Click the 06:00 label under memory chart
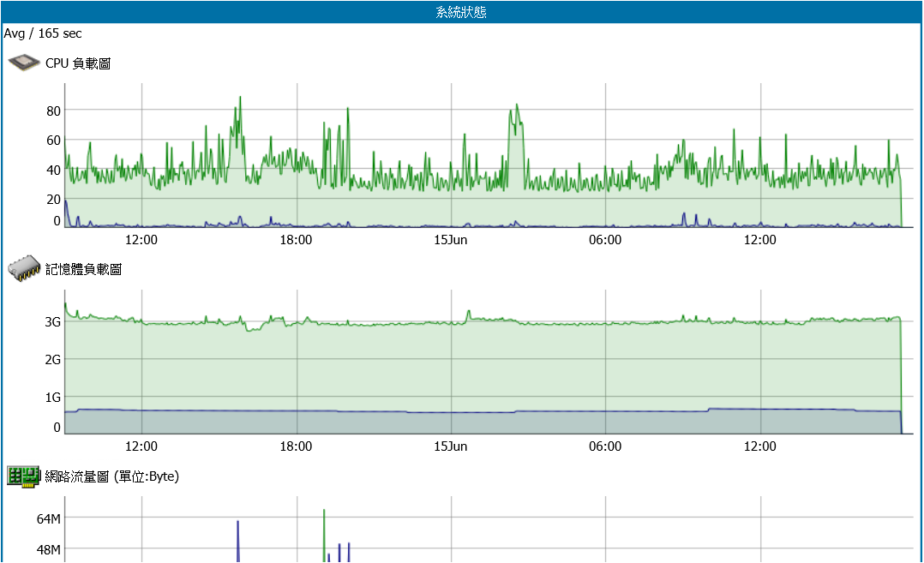 (605, 446)
